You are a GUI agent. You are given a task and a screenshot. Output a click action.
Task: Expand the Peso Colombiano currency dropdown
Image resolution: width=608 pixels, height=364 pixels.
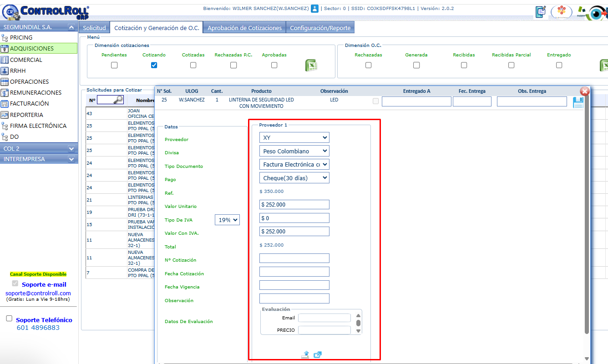294,151
